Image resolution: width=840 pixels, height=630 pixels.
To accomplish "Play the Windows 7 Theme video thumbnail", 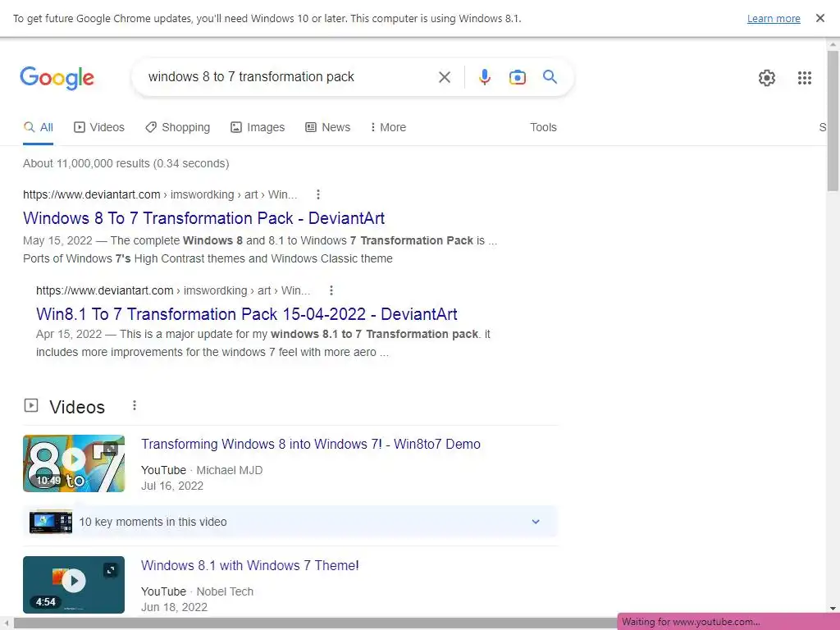I will tap(74, 584).
